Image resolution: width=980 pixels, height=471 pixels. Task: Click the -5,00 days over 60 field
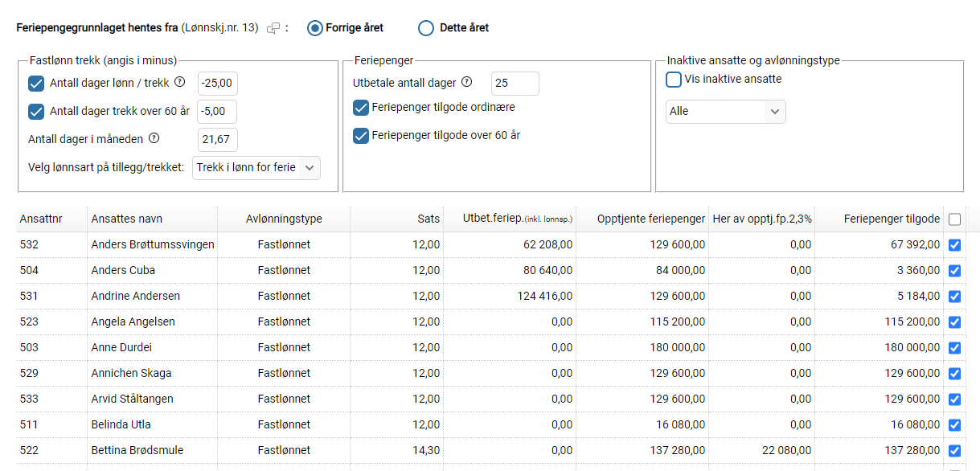[x=218, y=112]
